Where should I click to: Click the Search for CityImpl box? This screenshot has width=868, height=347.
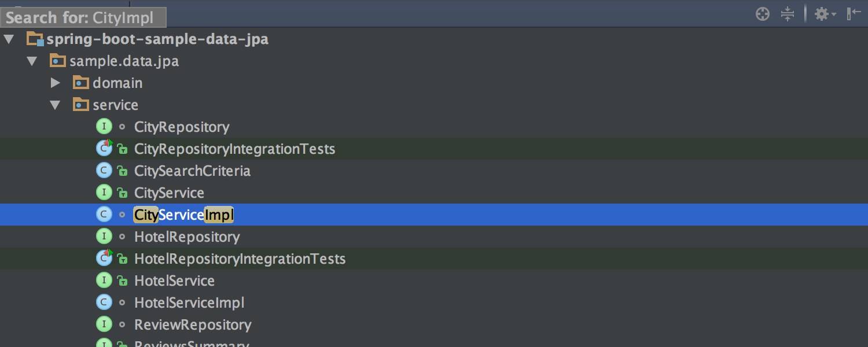83,17
